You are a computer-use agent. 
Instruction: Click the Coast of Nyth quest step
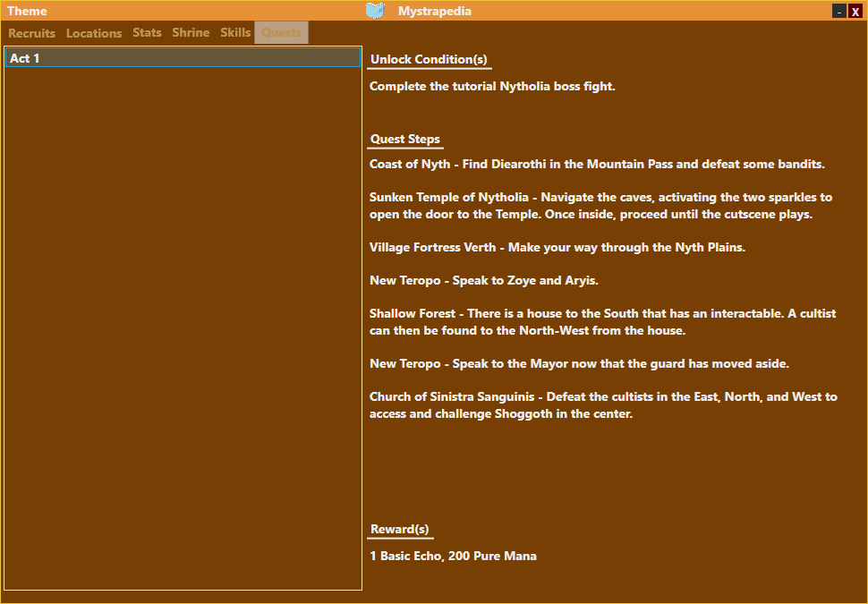pyautogui.click(x=597, y=164)
